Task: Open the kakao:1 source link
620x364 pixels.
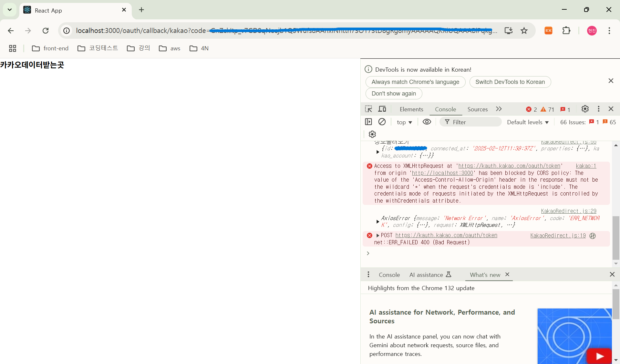Action: click(586, 166)
